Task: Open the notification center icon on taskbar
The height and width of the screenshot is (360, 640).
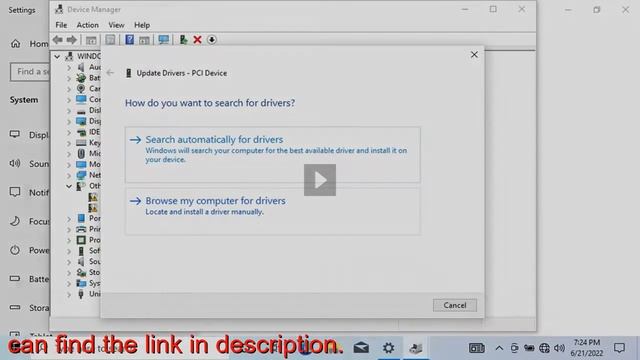Action: [x=620, y=348]
